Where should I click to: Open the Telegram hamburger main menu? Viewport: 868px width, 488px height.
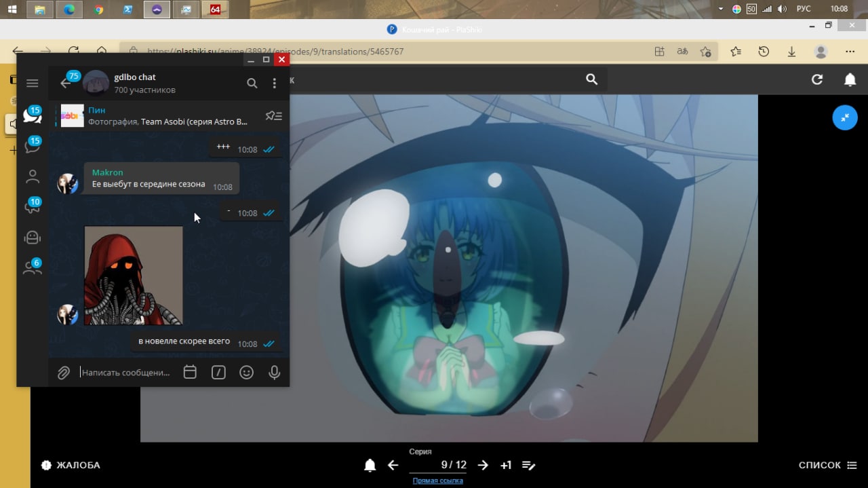(32, 83)
